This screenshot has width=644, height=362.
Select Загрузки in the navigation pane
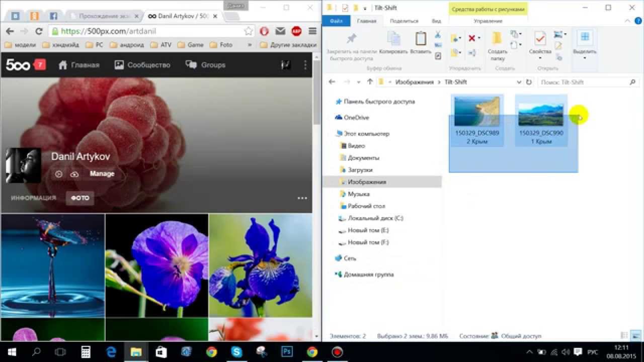[x=360, y=170]
